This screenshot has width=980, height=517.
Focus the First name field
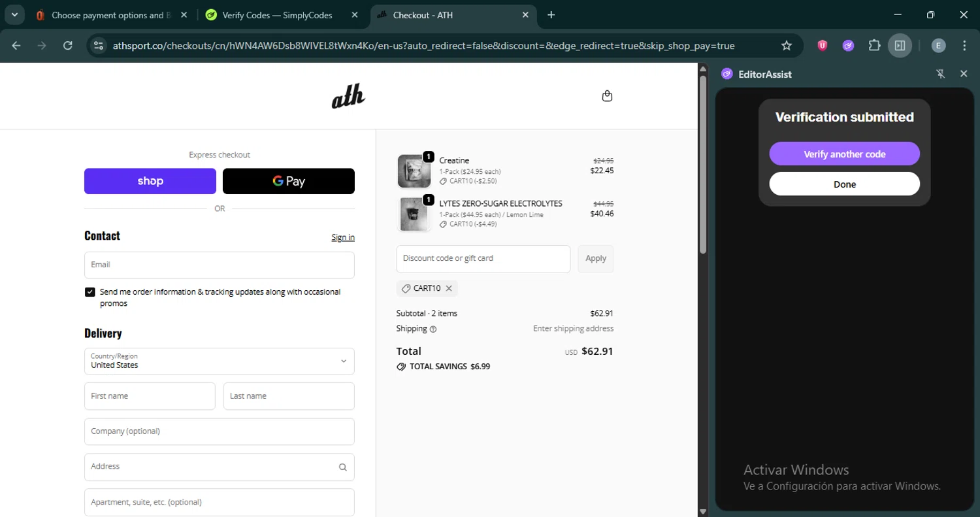pyautogui.click(x=150, y=396)
